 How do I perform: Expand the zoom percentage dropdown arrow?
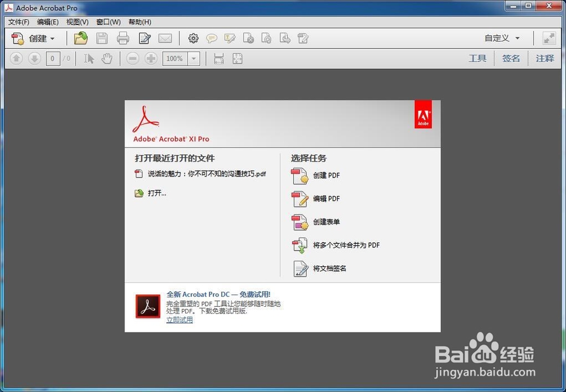[x=194, y=58]
